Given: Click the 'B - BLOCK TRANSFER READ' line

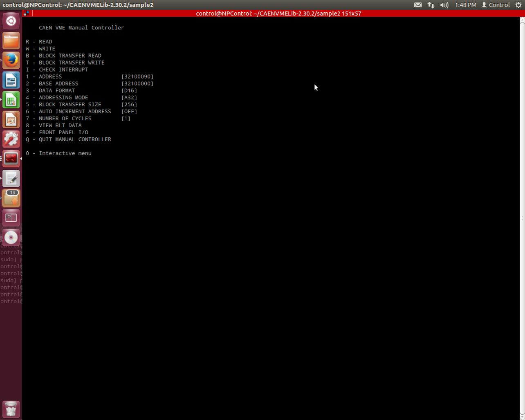Looking at the screenshot, I should (63, 56).
